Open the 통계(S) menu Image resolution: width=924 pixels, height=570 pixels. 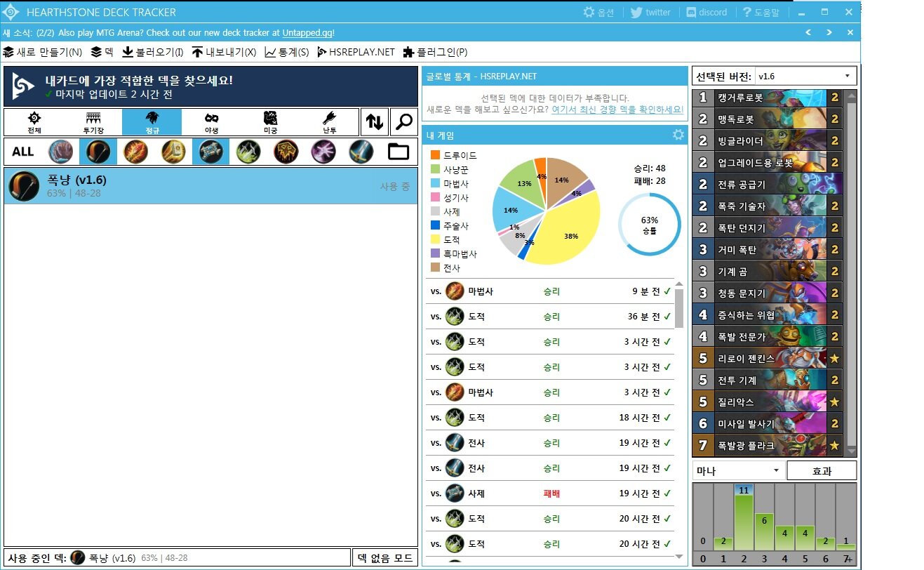click(x=286, y=52)
